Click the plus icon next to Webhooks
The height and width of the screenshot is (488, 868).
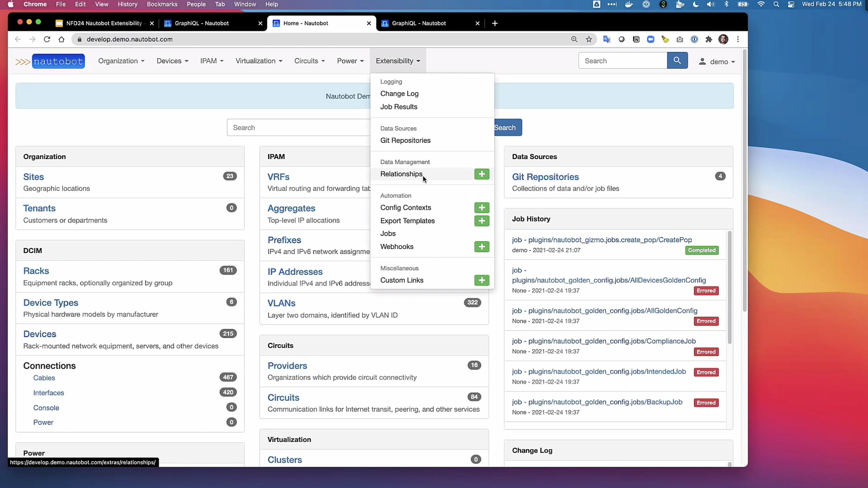pyautogui.click(x=481, y=247)
